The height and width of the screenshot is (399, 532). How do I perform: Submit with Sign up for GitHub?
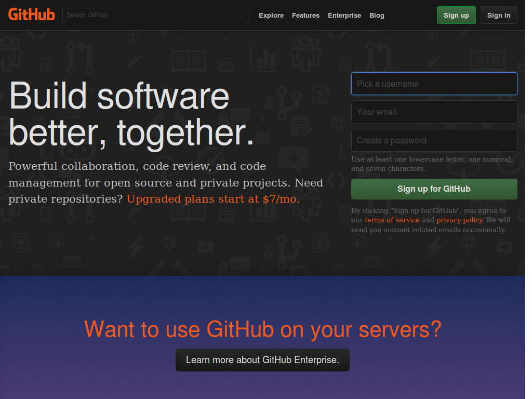[434, 189]
